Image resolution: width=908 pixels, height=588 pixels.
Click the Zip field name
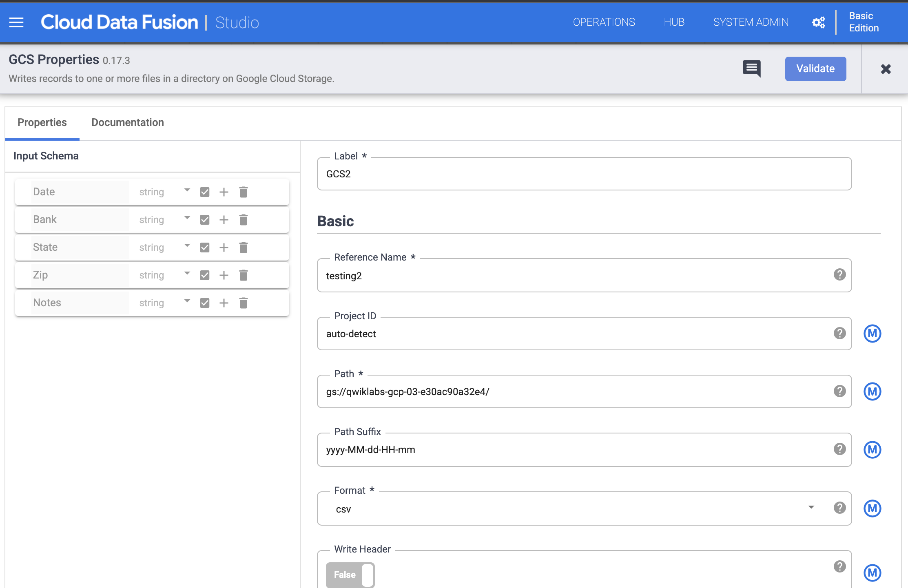point(80,275)
